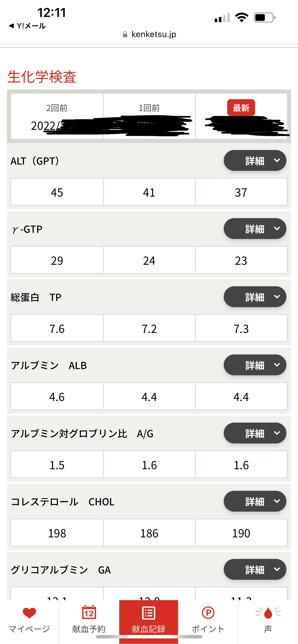
Task: Show 詳細 for コレステロール CHOL
Action: 255,501
